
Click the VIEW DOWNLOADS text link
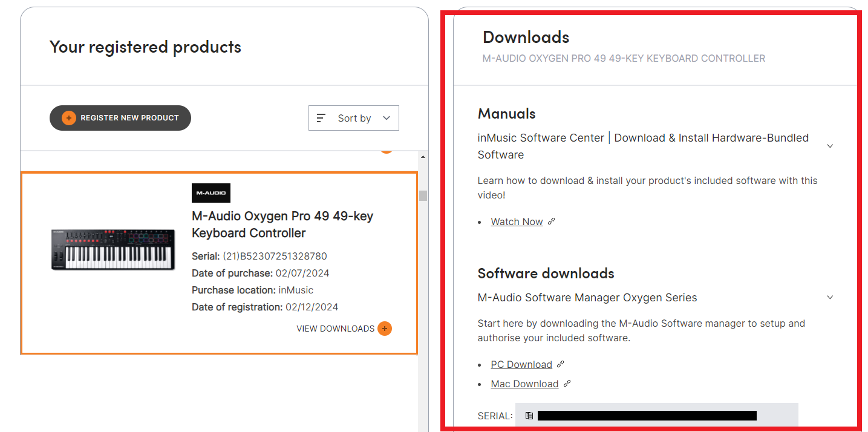click(335, 329)
